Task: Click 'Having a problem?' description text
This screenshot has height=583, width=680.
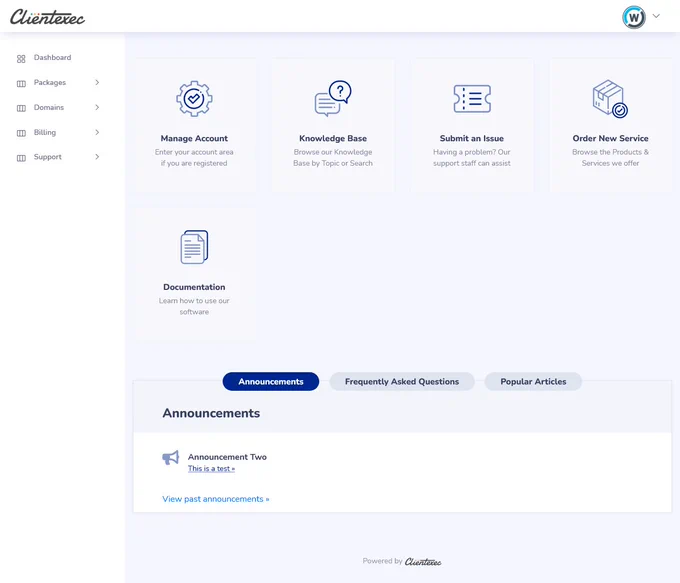Action: tap(472, 157)
